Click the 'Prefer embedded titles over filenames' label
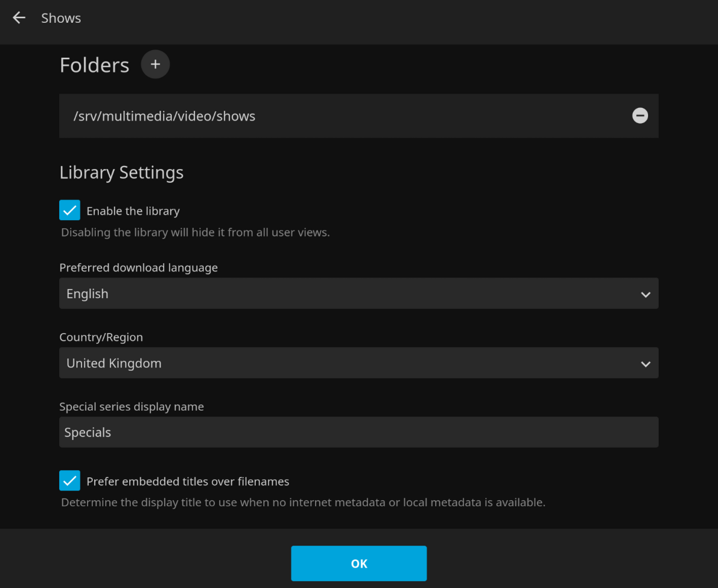The width and height of the screenshot is (718, 588). coord(187,482)
